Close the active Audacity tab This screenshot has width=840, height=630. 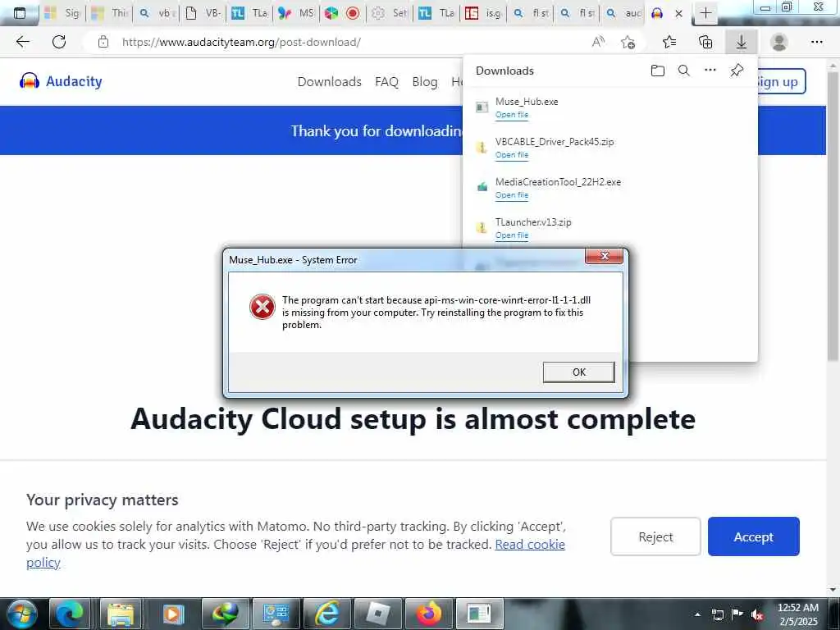click(678, 13)
